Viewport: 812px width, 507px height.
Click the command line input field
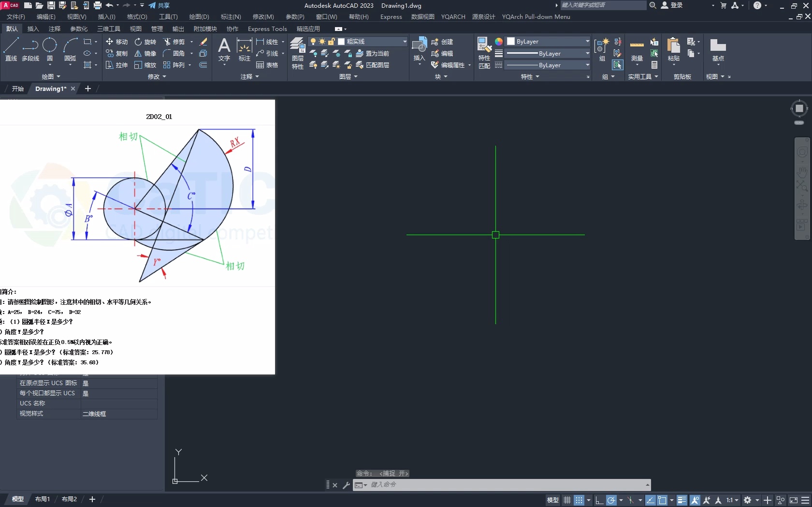503,485
